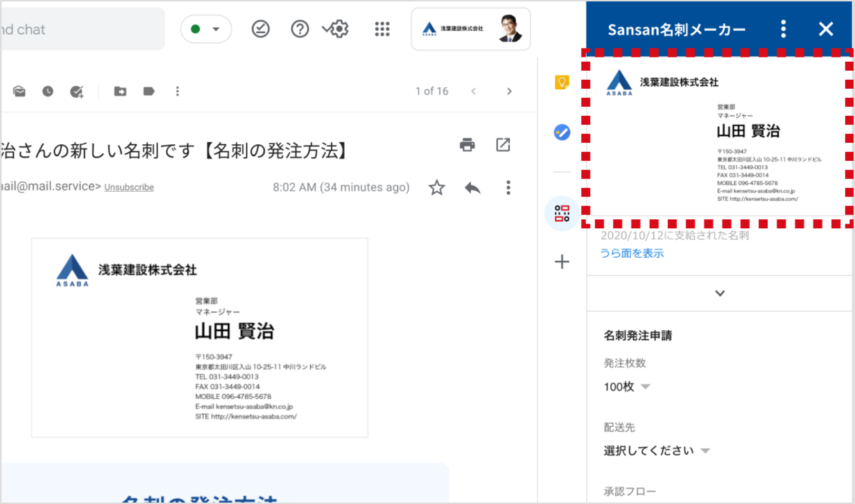Open the more options menu in the mail toolbar
This screenshot has height=504, width=855.
(x=177, y=91)
